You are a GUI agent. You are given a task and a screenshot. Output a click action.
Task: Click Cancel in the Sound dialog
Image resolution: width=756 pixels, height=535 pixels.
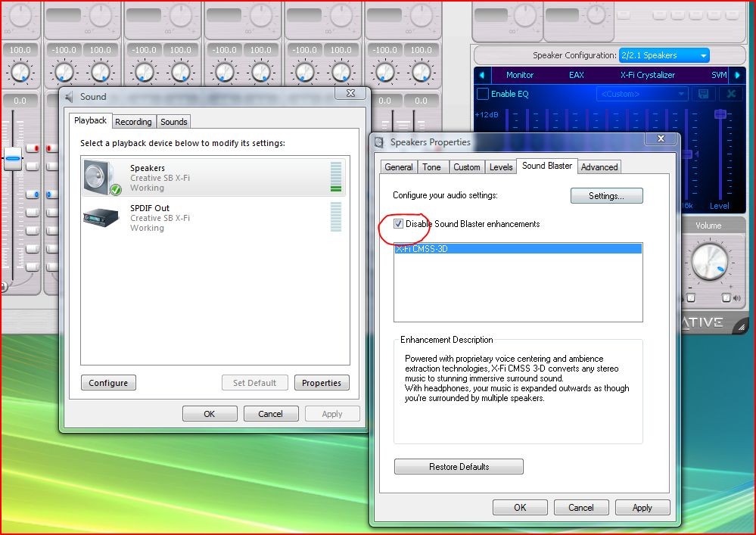270,413
